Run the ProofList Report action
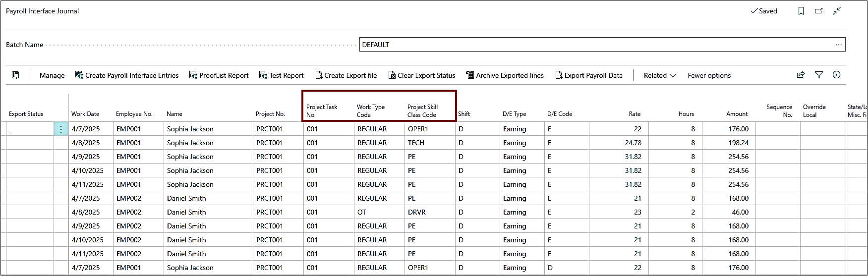This screenshot has height=276, width=868. [x=219, y=75]
